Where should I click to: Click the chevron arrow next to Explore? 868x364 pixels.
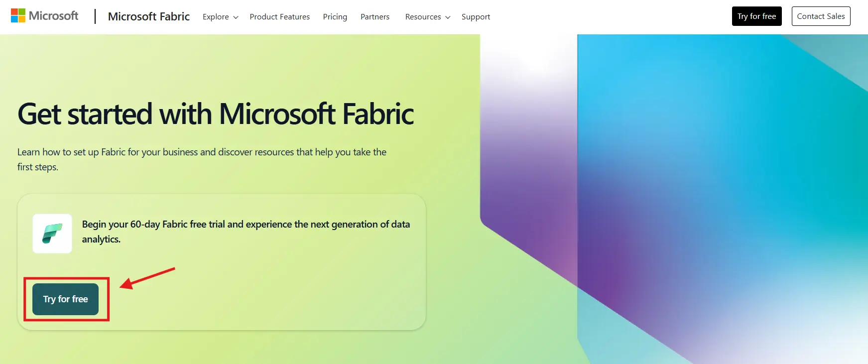click(x=236, y=17)
